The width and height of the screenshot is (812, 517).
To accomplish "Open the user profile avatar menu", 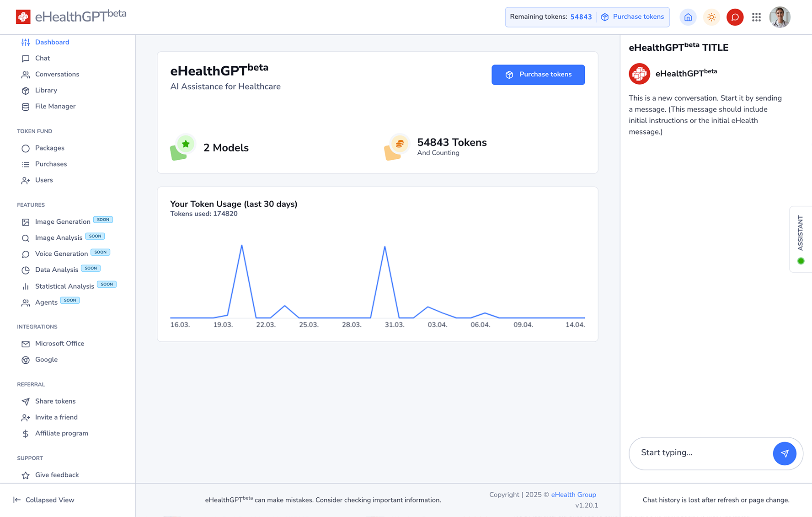I will (780, 17).
